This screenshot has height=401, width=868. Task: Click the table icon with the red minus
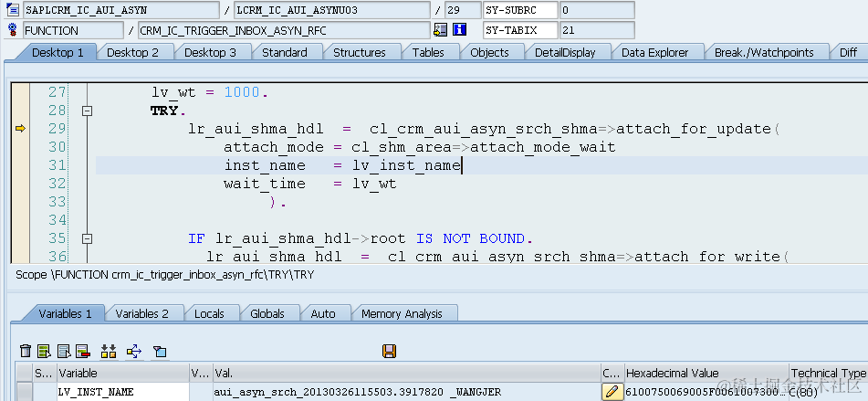83,351
